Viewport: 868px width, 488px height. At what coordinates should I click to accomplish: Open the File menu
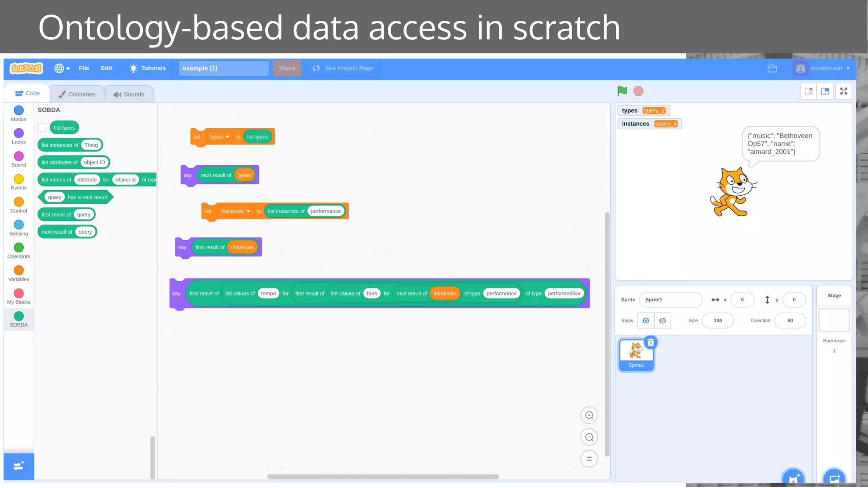(84, 68)
